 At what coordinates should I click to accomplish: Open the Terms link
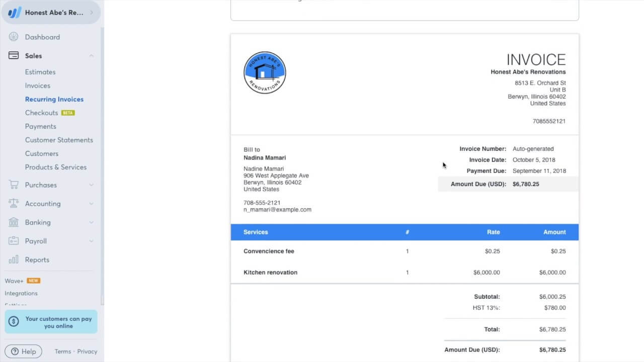62,351
